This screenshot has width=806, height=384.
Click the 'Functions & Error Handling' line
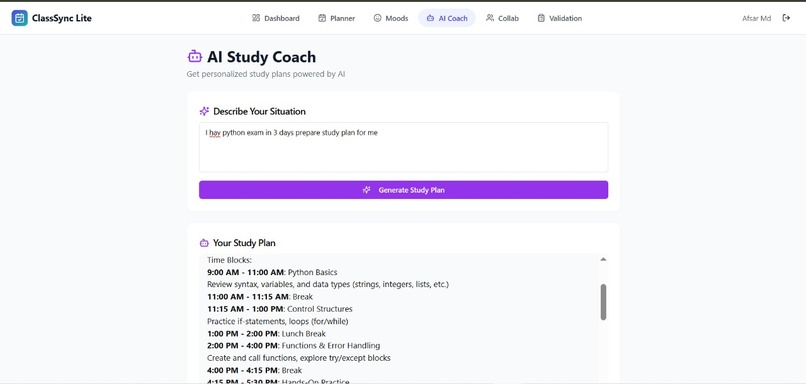(x=294, y=345)
